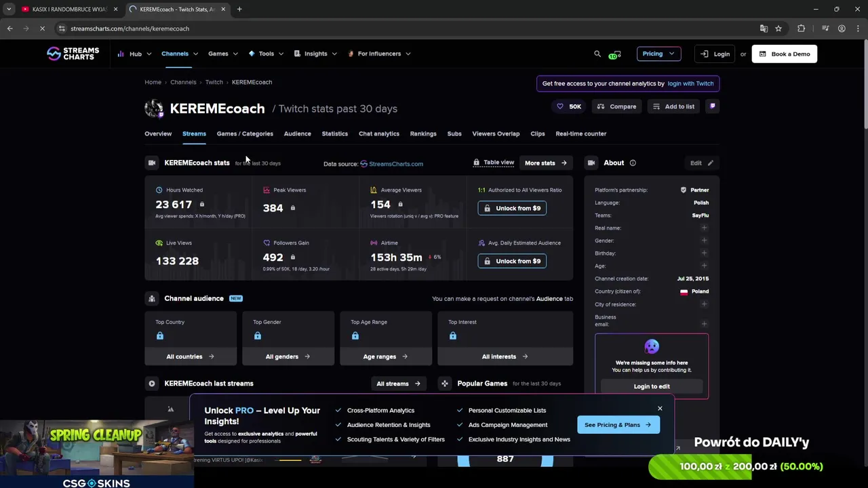868x488 pixels.
Task: Click Table view button
Action: point(494,163)
